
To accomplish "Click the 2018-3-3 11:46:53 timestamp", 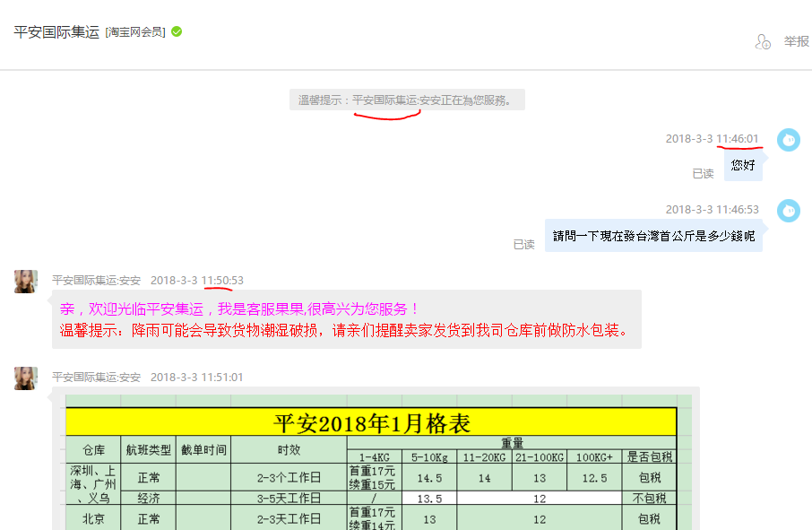I will click(712, 210).
